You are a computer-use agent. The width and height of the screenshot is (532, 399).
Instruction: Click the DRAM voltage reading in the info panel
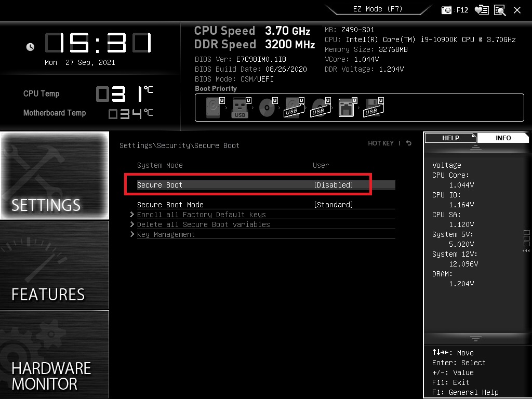[461, 283]
